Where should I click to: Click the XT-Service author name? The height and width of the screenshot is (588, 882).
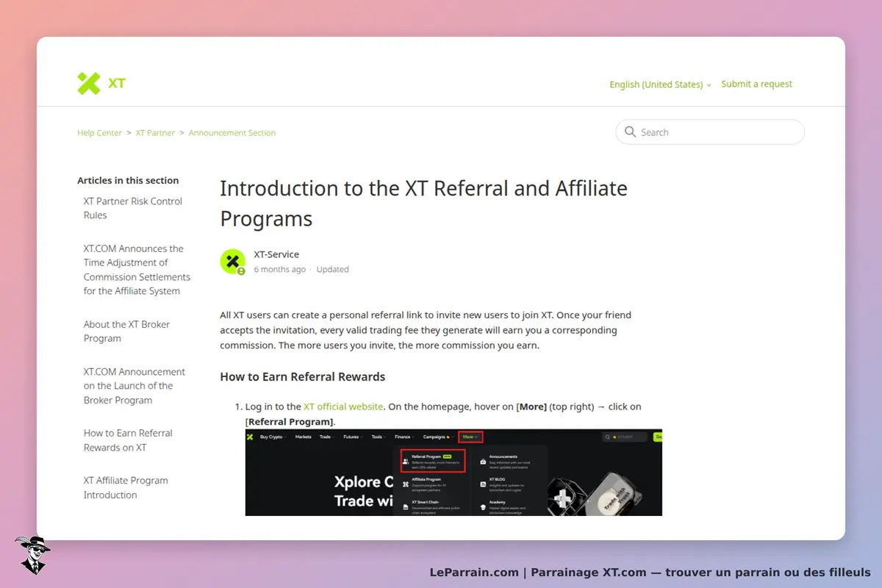276,254
